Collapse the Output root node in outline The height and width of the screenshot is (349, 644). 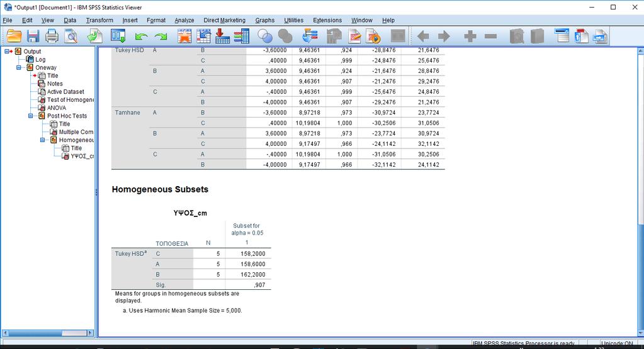[7, 52]
